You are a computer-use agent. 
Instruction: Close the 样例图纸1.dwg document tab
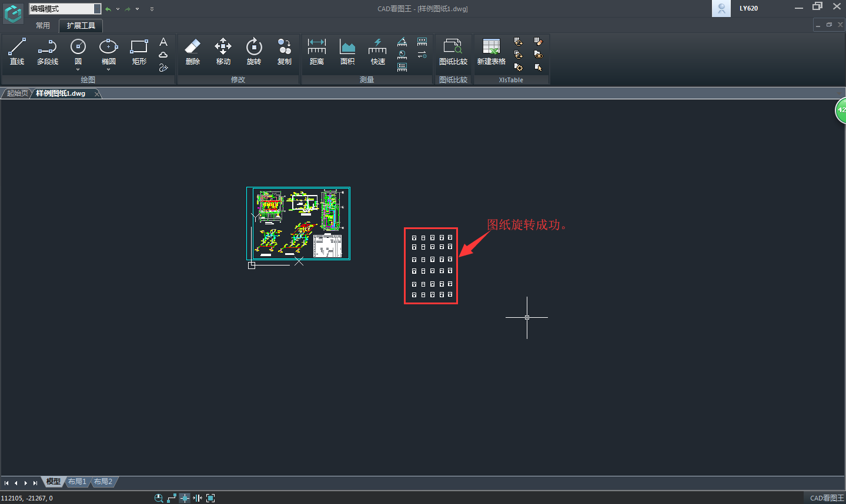coord(97,93)
